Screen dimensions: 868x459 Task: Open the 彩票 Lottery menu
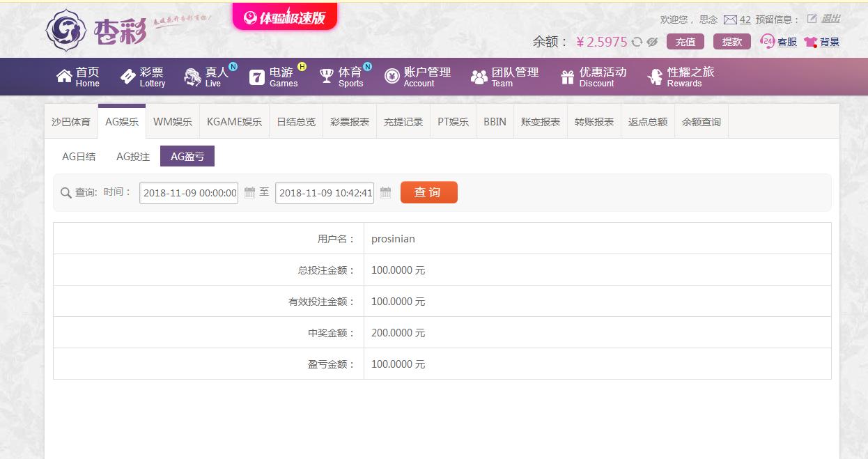click(143, 77)
